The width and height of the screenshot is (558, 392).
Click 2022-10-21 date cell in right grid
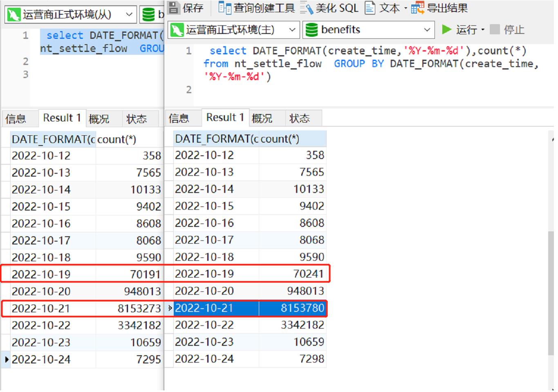(217, 308)
